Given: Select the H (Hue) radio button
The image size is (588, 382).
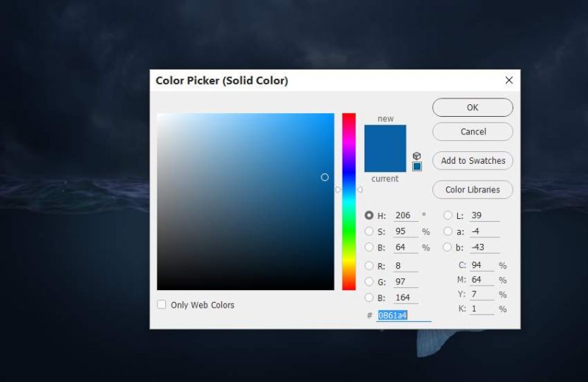Looking at the screenshot, I should click(369, 215).
